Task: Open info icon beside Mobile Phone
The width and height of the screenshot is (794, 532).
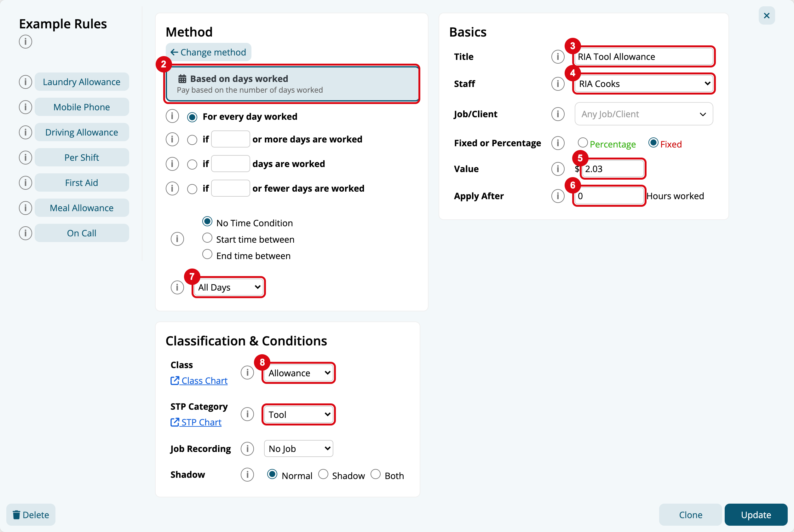Action: pyautogui.click(x=26, y=107)
